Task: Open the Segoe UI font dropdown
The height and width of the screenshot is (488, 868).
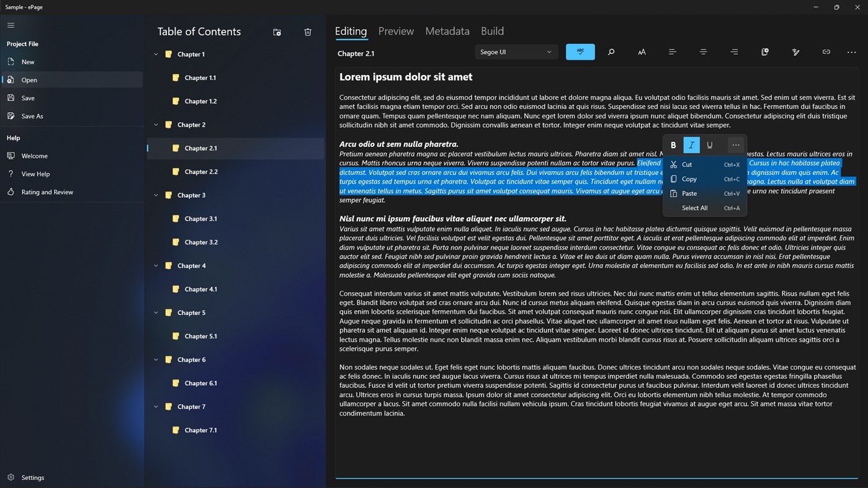Action: (516, 51)
